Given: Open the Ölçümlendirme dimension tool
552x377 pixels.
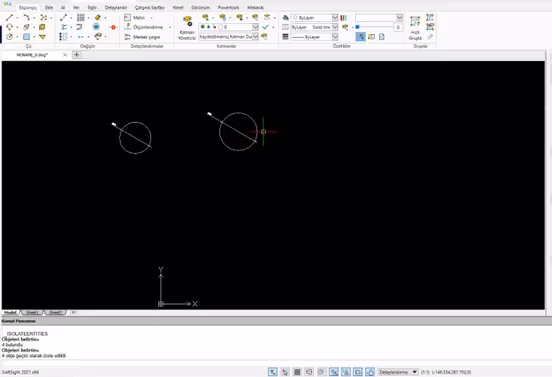Looking at the screenshot, I should [144, 27].
